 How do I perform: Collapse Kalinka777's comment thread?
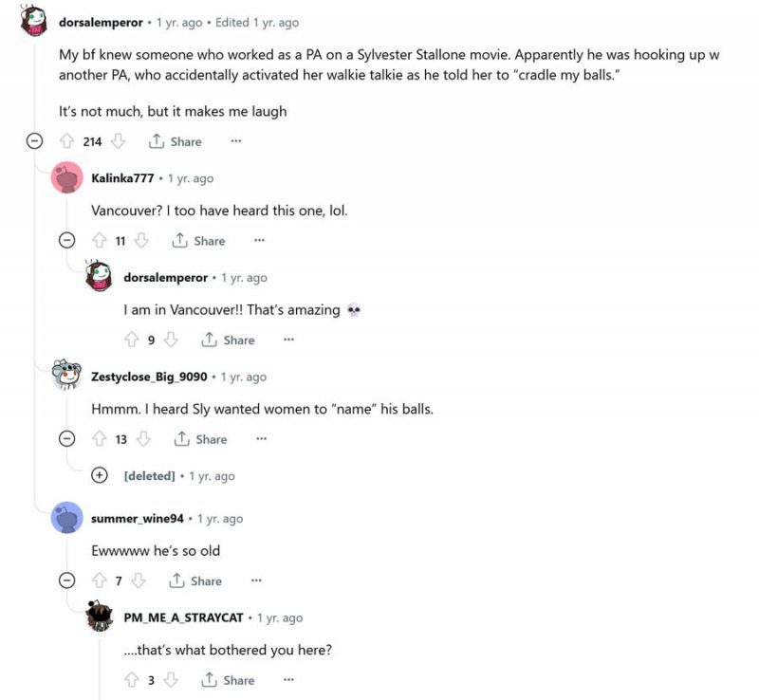tap(67, 241)
